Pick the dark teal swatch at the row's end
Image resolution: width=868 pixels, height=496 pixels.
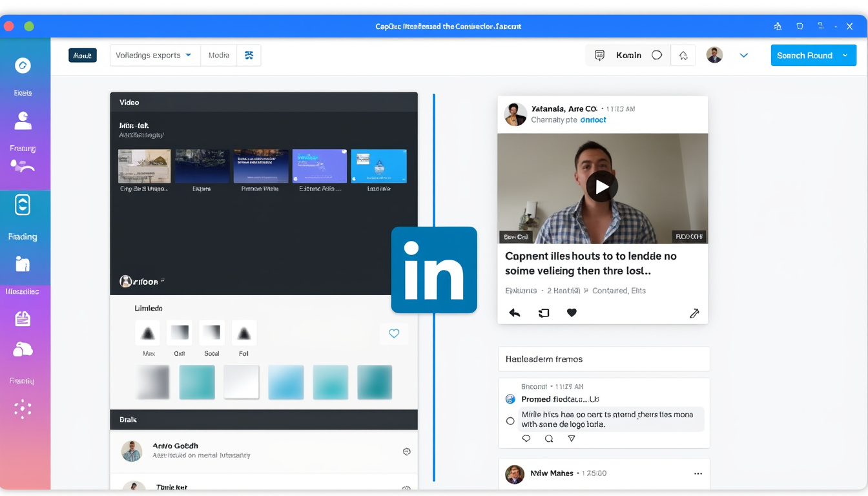click(x=375, y=382)
